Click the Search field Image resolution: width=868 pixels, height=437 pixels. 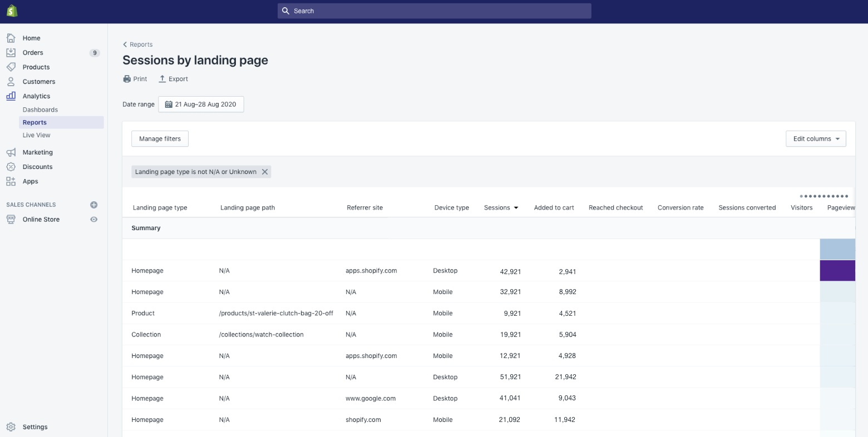click(x=434, y=11)
